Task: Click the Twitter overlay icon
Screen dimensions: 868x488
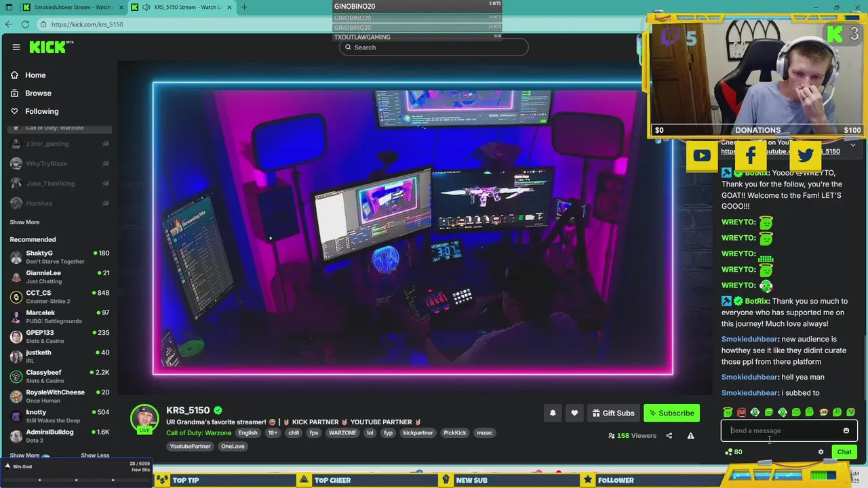Action: pos(806,156)
